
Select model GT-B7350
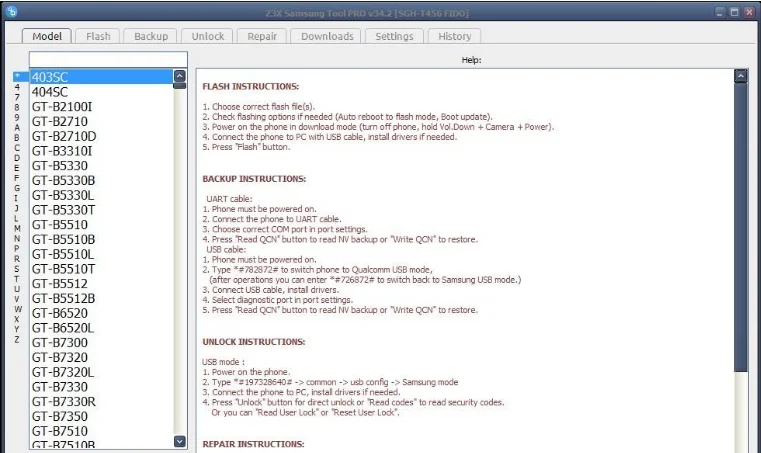[x=101, y=416]
